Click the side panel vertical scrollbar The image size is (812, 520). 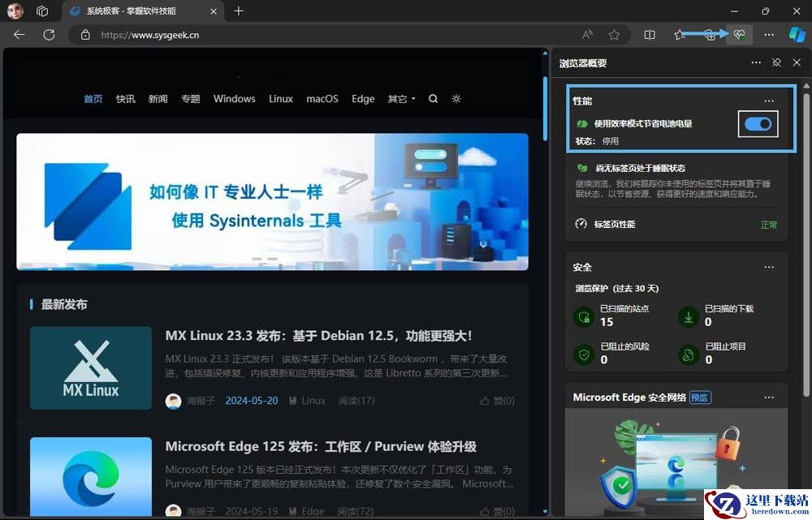click(x=806, y=246)
